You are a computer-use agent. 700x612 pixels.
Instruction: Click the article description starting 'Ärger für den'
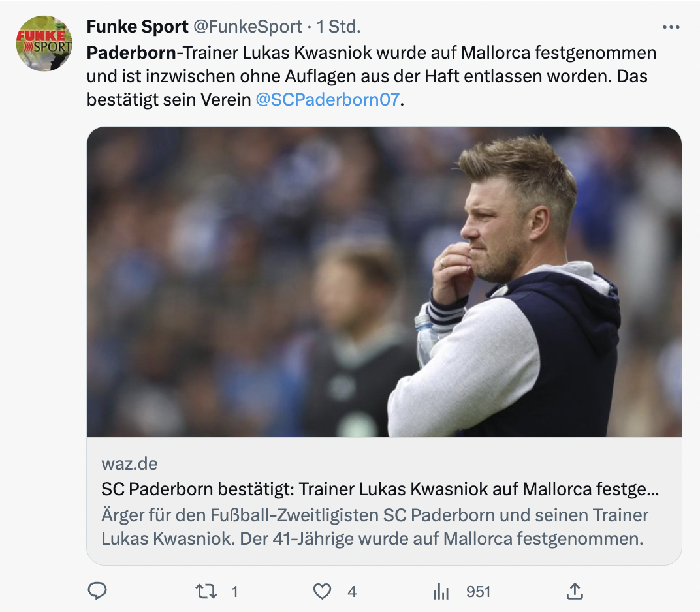click(x=375, y=527)
